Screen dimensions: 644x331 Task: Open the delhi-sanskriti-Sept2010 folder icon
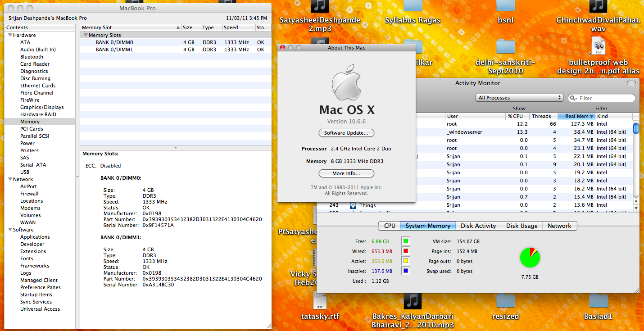505,46
